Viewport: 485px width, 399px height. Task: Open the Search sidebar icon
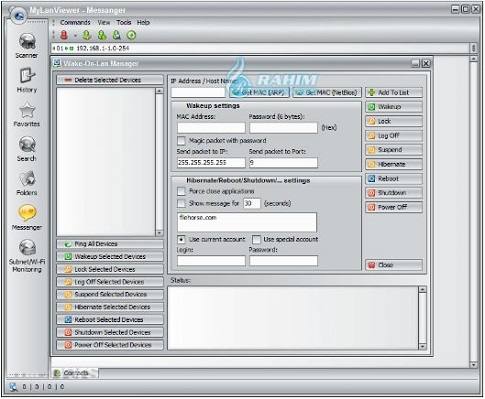tap(27, 149)
